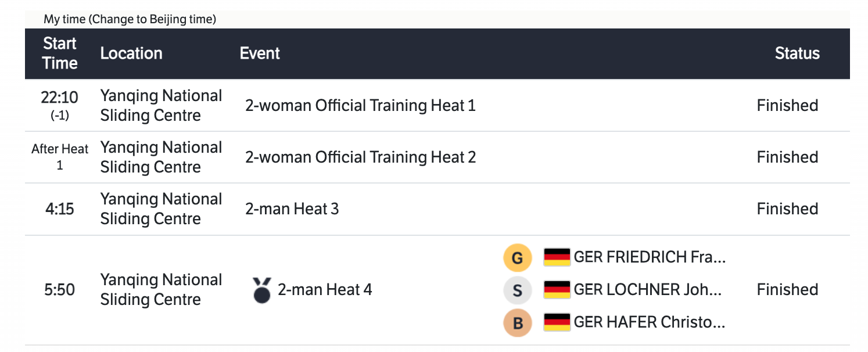Image resolution: width=868 pixels, height=352 pixels.
Task: Open the 2-man Heat 4 event
Action: point(324,290)
